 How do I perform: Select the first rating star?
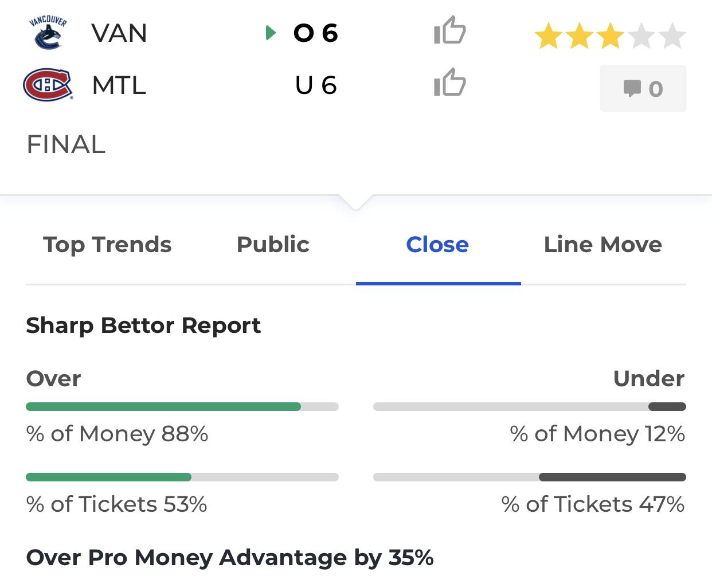[549, 37]
